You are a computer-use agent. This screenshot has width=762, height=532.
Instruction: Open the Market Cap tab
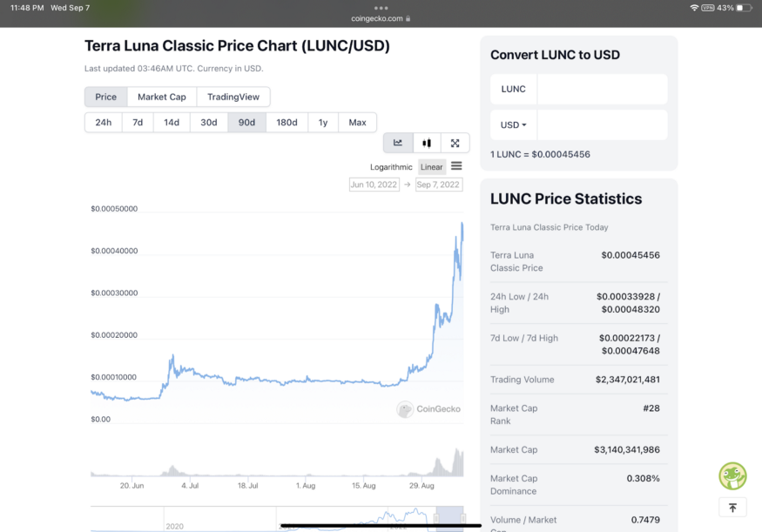tap(162, 97)
